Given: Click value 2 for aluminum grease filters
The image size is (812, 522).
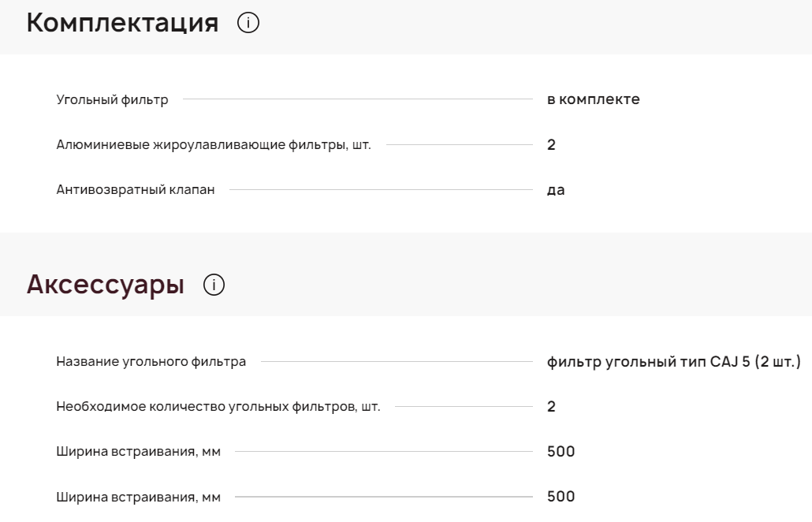Looking at the screenshot, I should pyautogui.click(x=552, y=145).
